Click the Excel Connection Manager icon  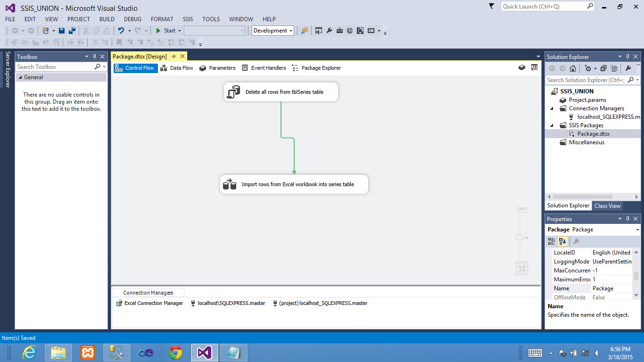(x=119, y=303)
